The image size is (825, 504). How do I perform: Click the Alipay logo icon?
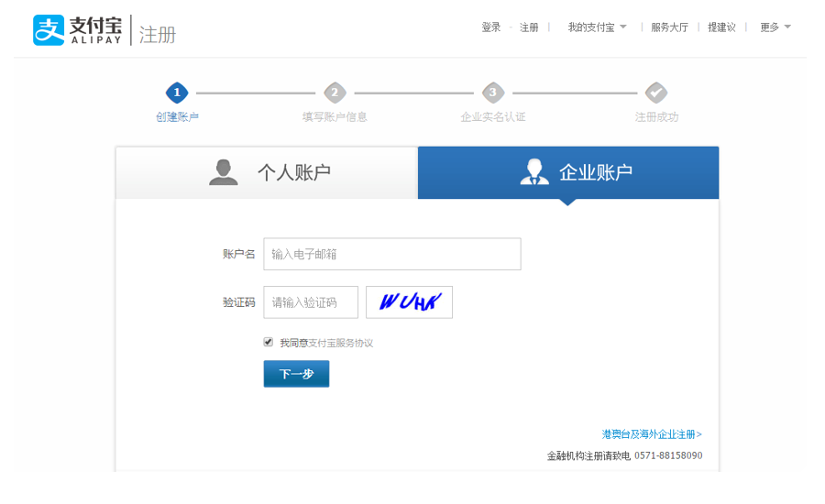tap(49, 30)
